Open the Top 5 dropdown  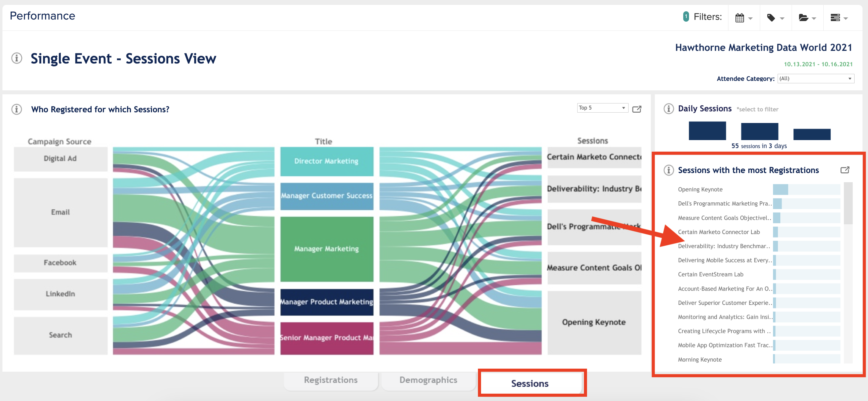(603, 108)
